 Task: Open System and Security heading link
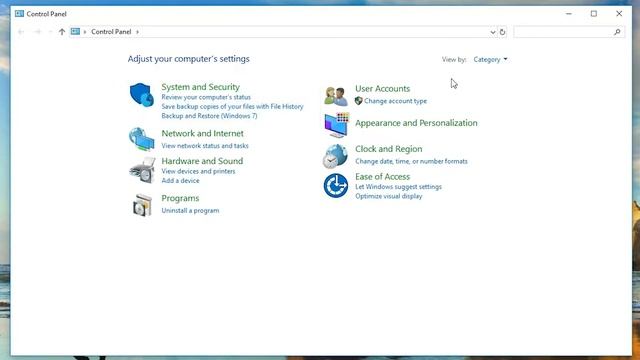(x=200, y=87)
